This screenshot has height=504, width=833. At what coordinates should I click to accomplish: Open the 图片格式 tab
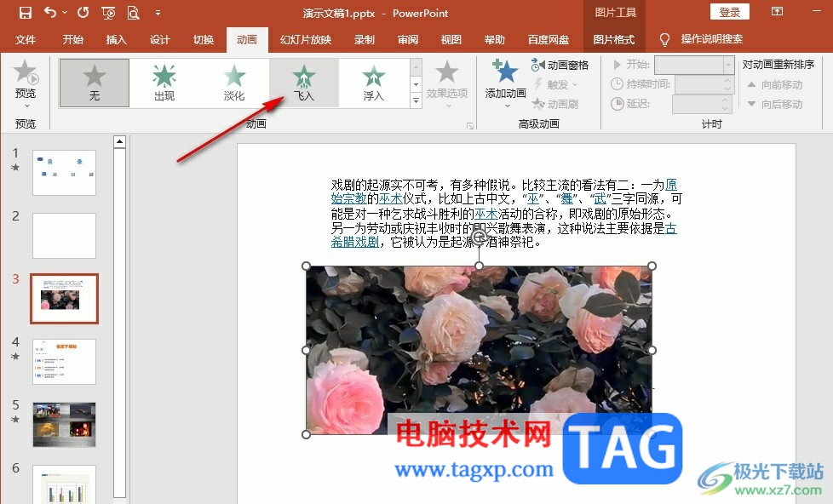pyautogui.click(x=613, y=40)
